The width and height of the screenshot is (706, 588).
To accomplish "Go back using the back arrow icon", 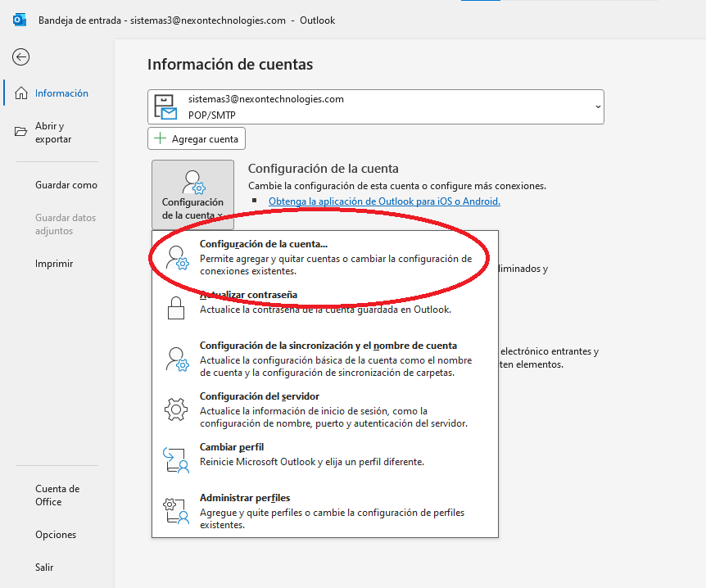I will click(20, 57).
